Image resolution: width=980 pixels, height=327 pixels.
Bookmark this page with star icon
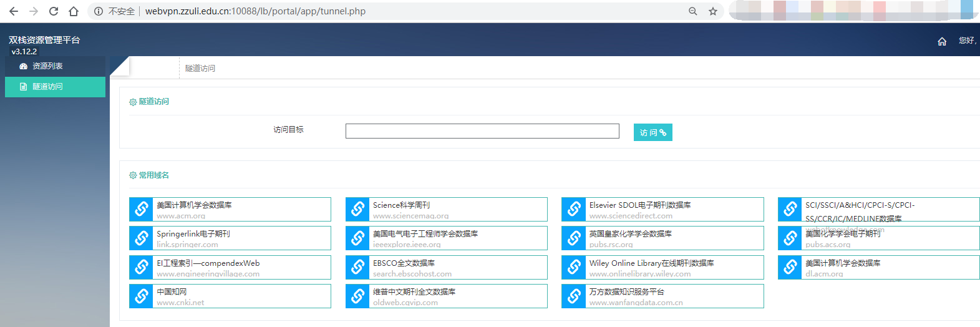[713, 11]
